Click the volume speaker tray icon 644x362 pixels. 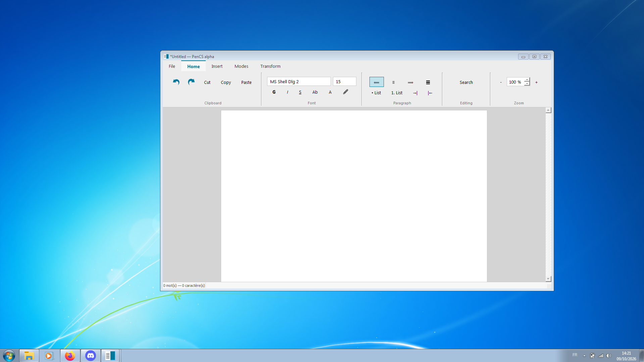[x=609, y=356]
